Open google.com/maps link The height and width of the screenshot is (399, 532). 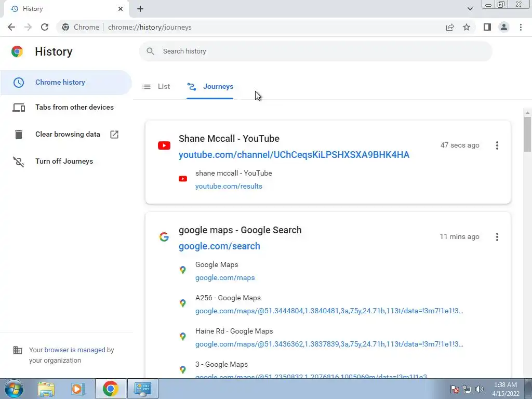coord(225,278)
